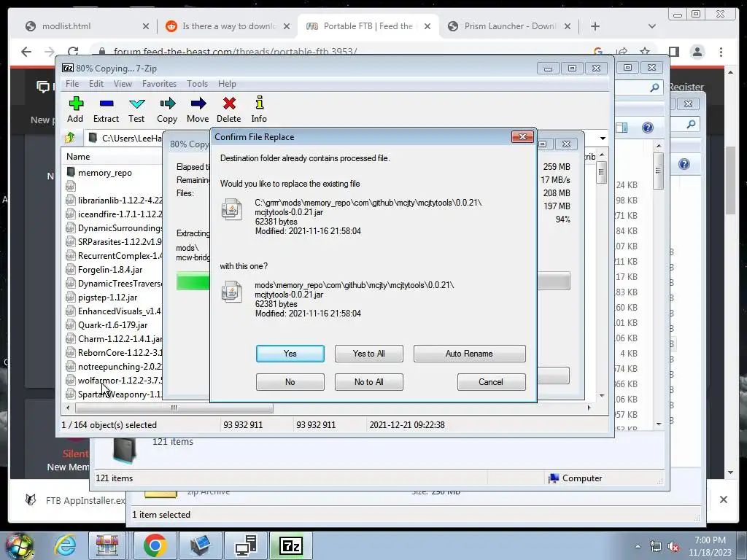Click the Auto Rename button
This screenshot has height=560, width=747.
click(x=469, y=354)
